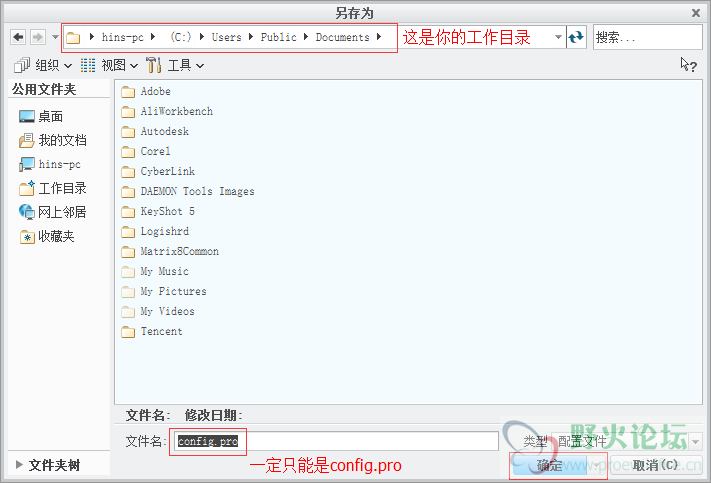This screenshot has width=711, height=483.
Task: Select 桌面 in common folders
Action: [41, 117]
